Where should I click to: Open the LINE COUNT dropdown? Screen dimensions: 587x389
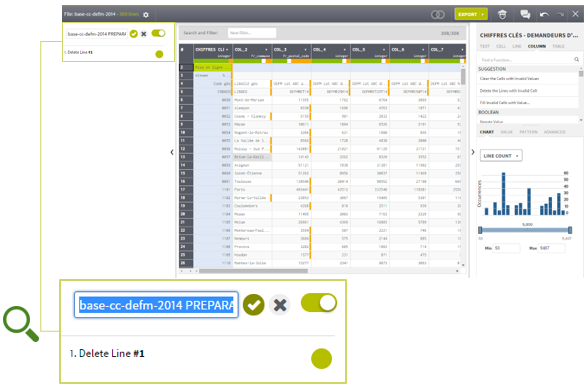(x=501, y=156)
